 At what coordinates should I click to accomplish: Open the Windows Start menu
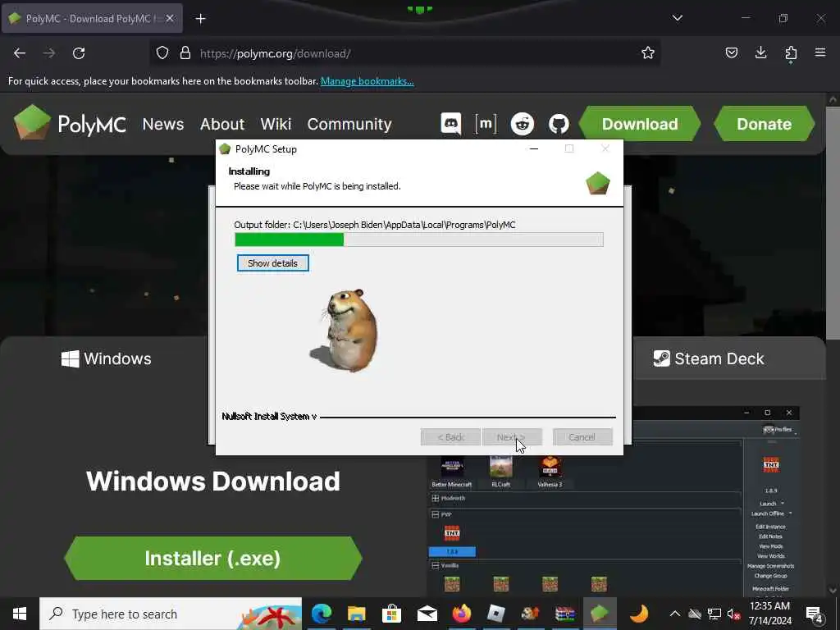pos(20,614)
